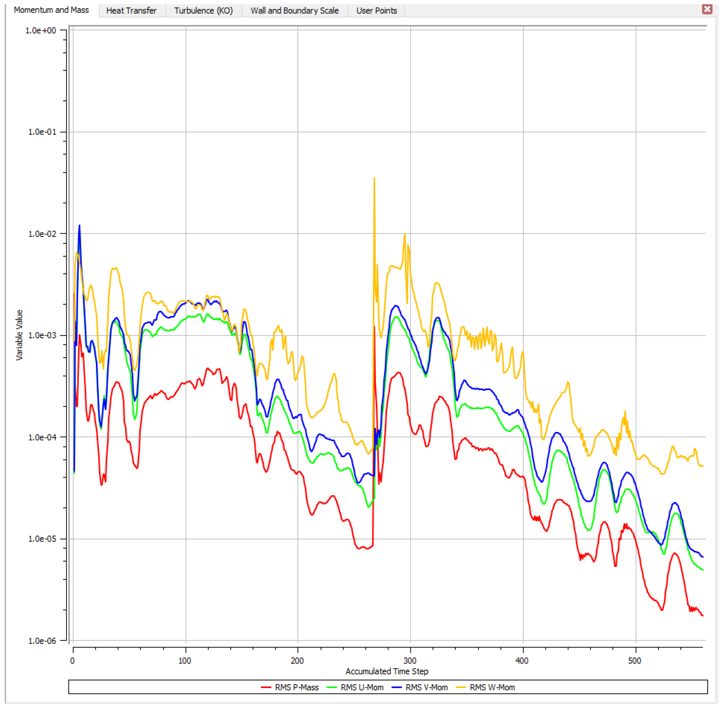Viewport: 728px width, 708px height.
Task: Click the red RMS P-Mass legend line
Action: 266,688
